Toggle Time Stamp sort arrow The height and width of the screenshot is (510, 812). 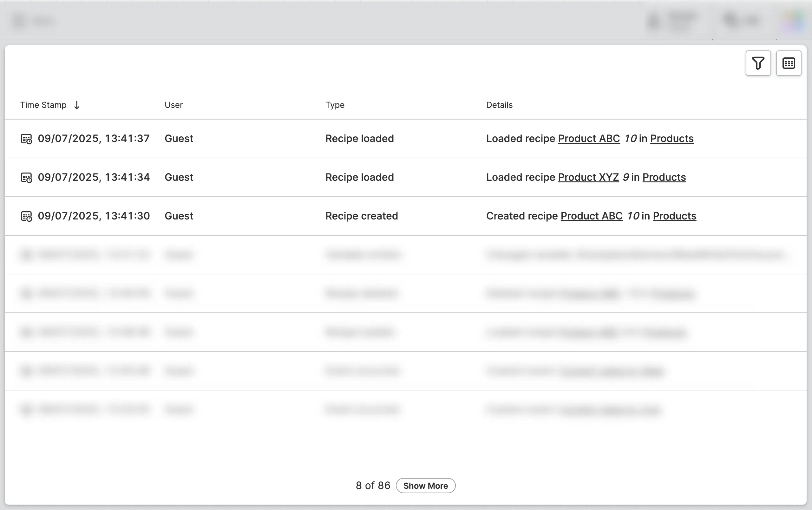(77, 105)
